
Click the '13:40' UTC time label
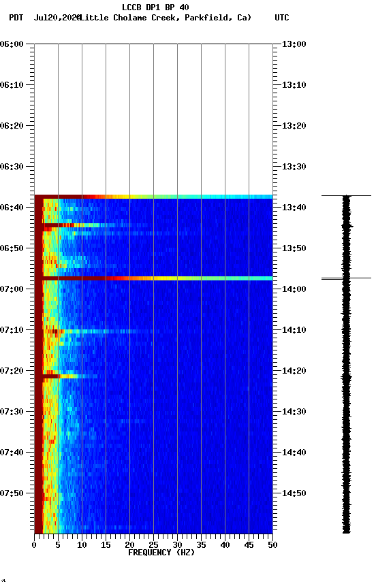(294, 208)
